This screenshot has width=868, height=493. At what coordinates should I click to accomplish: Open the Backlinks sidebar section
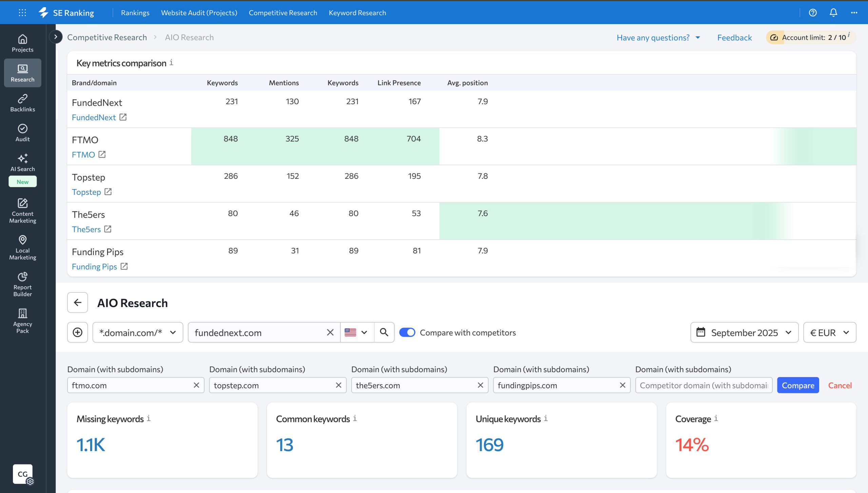(22, 103)
